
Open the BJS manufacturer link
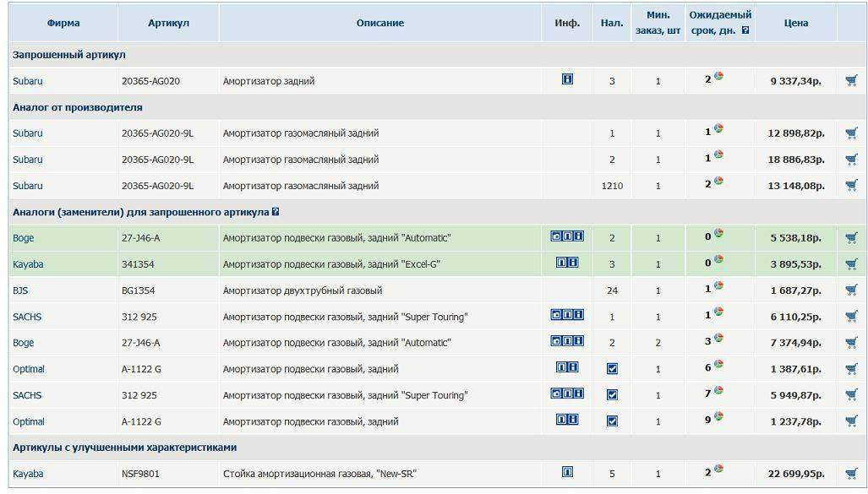[20, 290]
